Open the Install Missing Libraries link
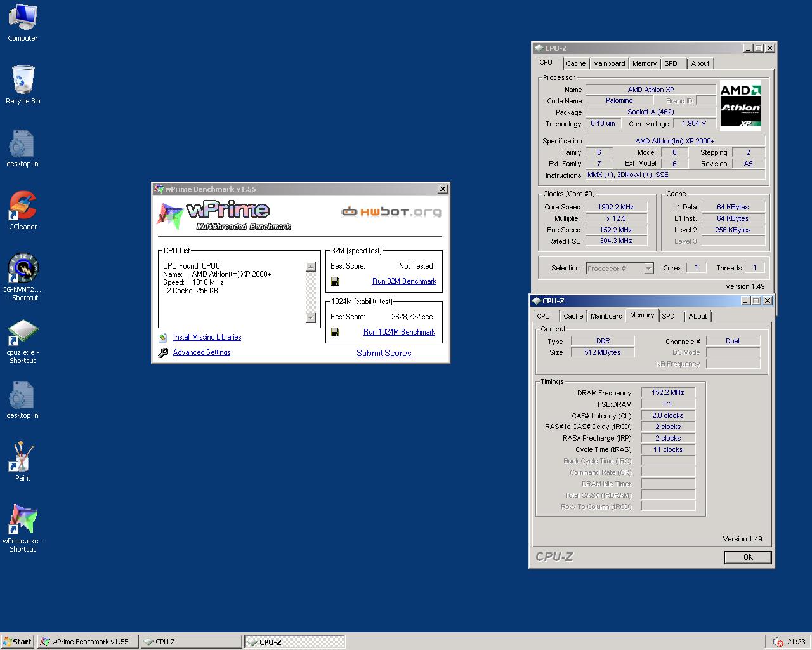 (207, 337)
